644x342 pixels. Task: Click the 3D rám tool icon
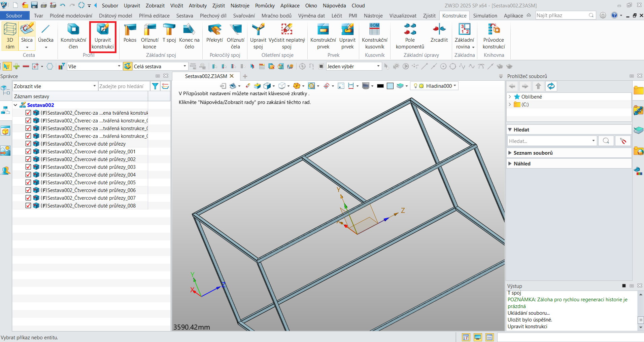click(10, 36)
